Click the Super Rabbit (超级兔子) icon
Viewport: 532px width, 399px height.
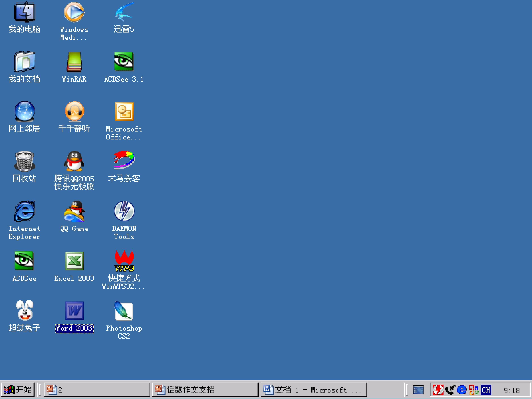click(x=24, y=311)
